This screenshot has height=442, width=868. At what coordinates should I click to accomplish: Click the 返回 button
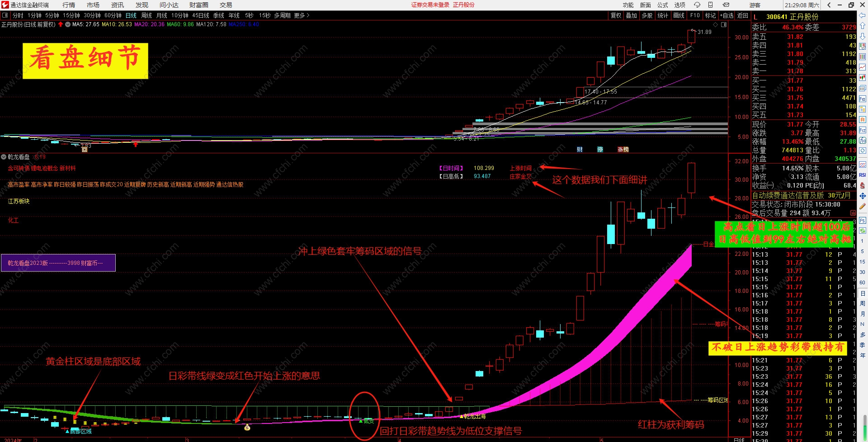coord(743,15)
